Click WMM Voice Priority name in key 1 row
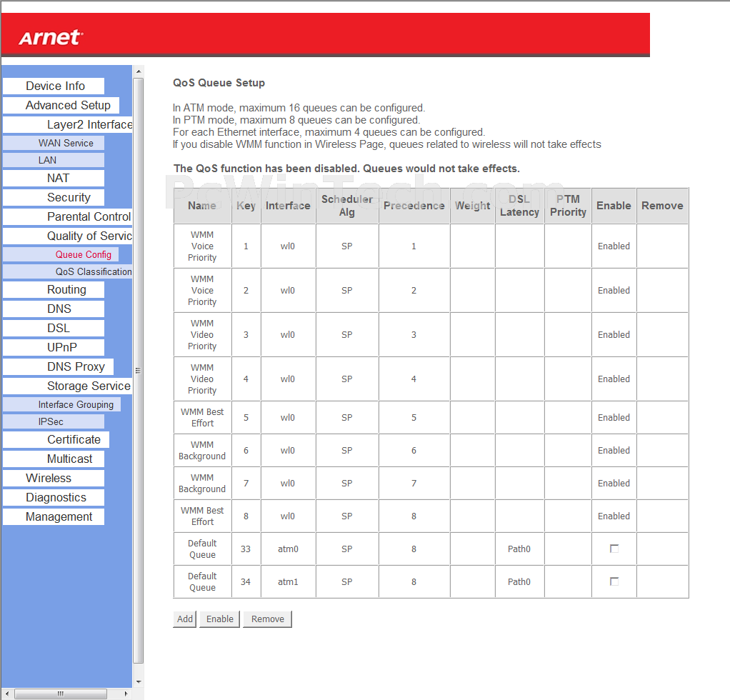 [202, 246]
